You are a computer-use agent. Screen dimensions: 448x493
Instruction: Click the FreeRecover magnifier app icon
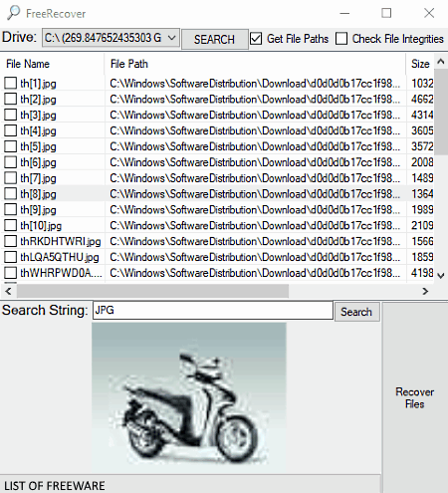pyautogui.click(x=14, y=13)
